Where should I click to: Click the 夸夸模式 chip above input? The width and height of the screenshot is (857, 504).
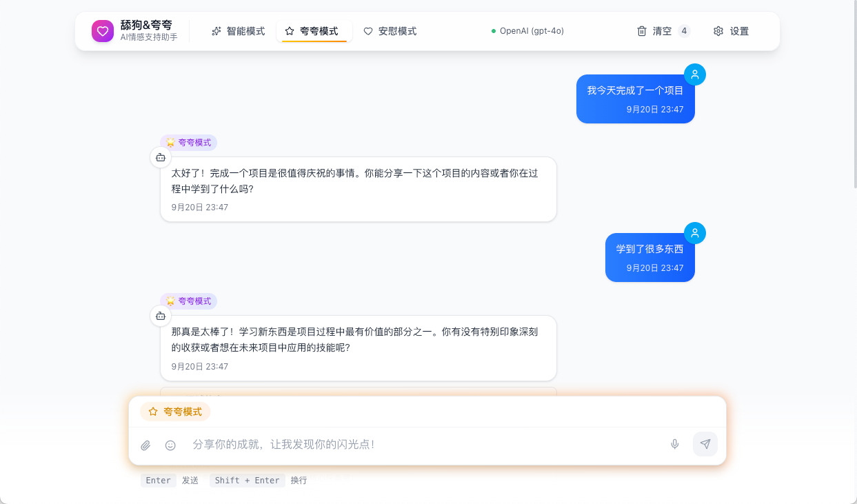(175, 412)
